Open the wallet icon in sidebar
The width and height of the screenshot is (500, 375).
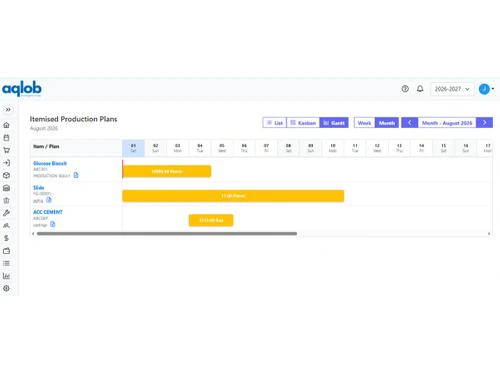point(6,251)
